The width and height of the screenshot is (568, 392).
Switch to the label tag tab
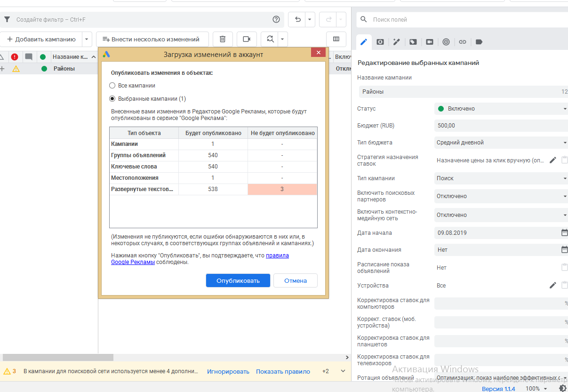pos(479,42)
